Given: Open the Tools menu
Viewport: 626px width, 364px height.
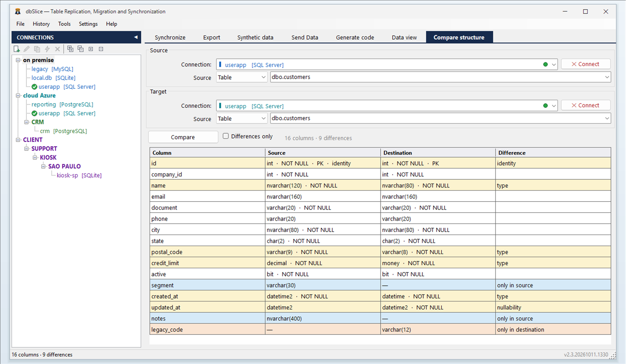Looking at the screenshot, I should point(64,24).
